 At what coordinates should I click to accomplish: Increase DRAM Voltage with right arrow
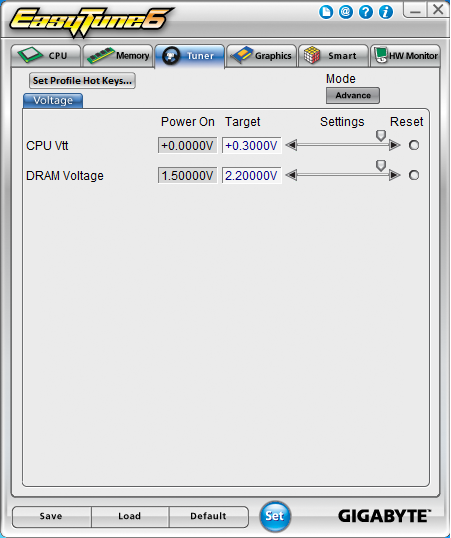click(395, 175)
